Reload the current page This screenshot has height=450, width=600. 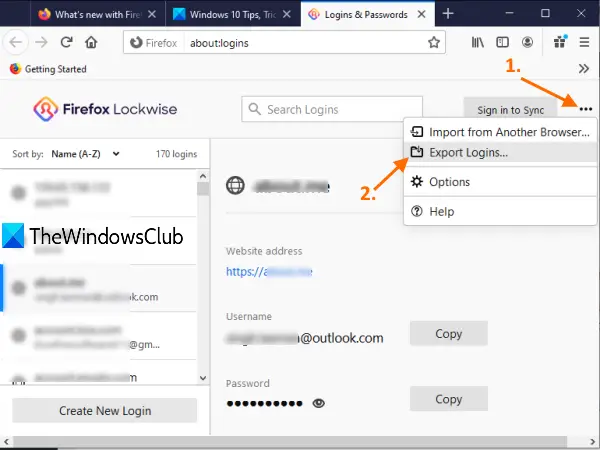pyautogui.click(x=67, y=42)
